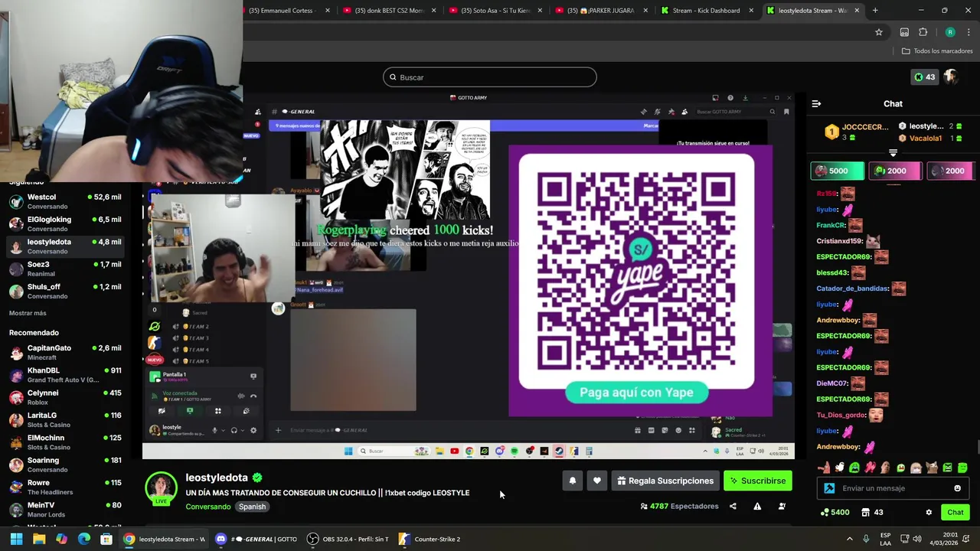The image size is (980, 551).
Task: Click the green kicks balance badge 43
Action: 924,77
